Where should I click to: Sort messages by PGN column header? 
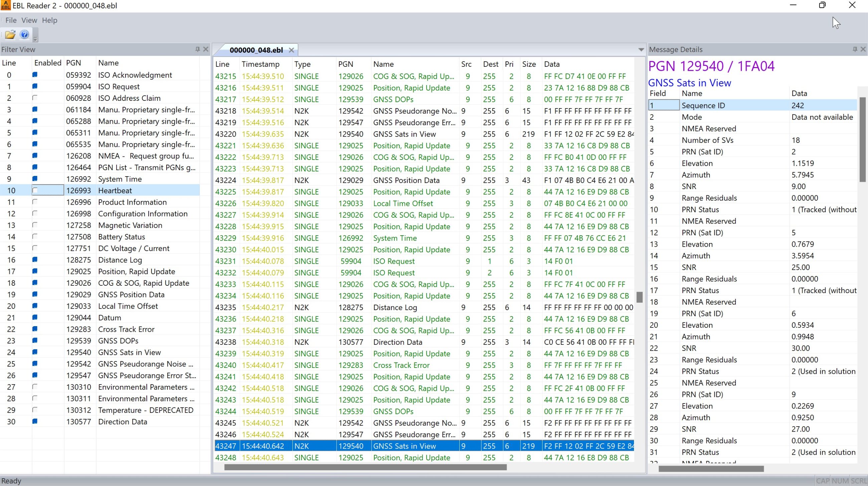coord(354,64)
